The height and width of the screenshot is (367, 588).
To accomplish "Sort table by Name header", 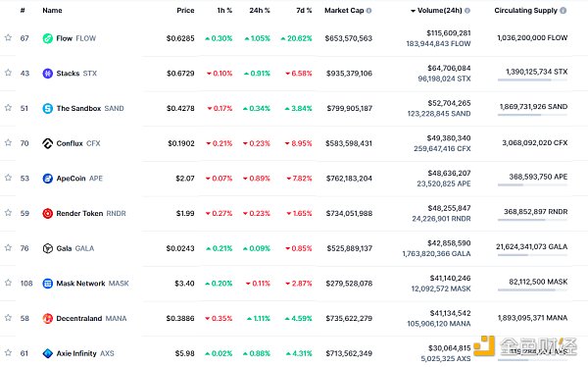I will (52, 11).
